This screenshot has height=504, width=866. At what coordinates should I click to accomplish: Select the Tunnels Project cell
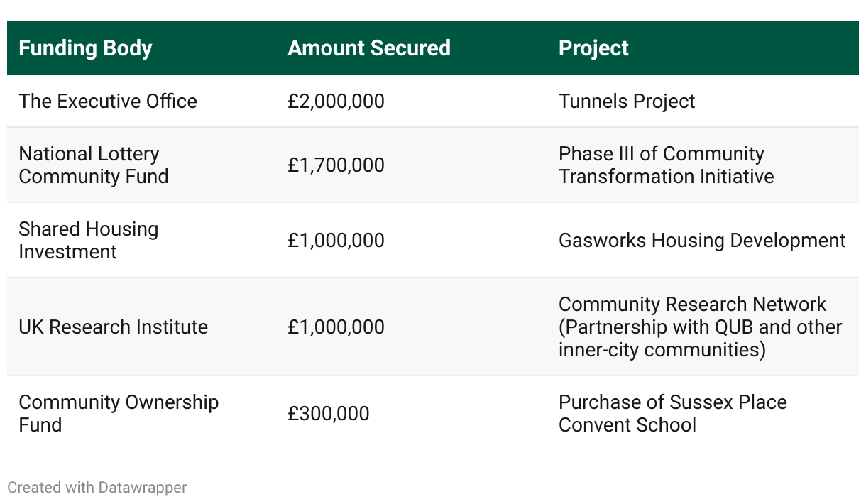(627, 102)
